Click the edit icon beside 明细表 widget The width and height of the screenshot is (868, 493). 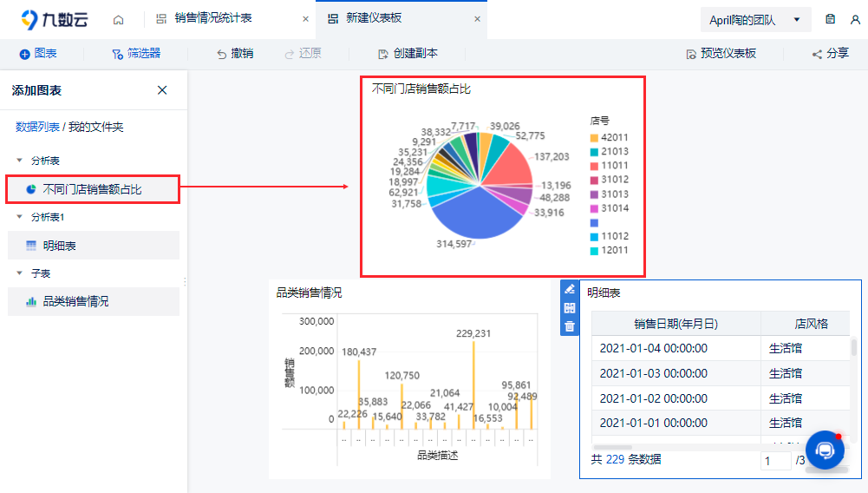tap(569, 289)
